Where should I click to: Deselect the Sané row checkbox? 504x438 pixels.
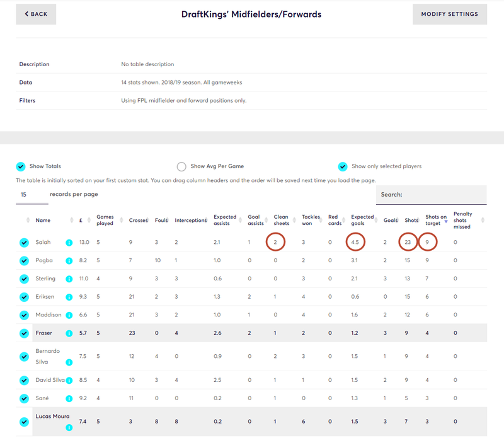[24, 398]
